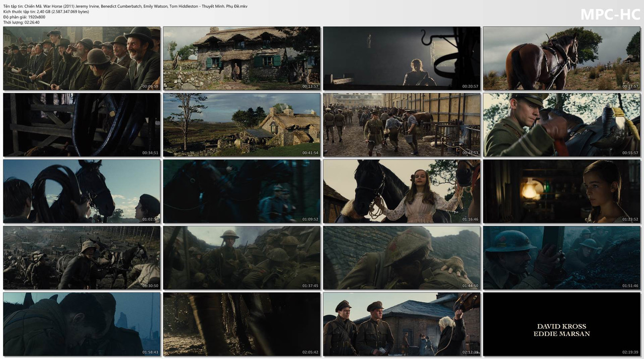
Task: Select the thatched stone cottage thumbnail at 00:13:57
Action: [242, 58]
